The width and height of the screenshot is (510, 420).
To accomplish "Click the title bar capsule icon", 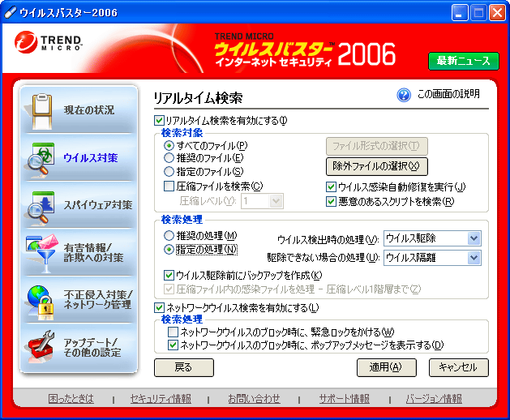I will pos(10,12).
